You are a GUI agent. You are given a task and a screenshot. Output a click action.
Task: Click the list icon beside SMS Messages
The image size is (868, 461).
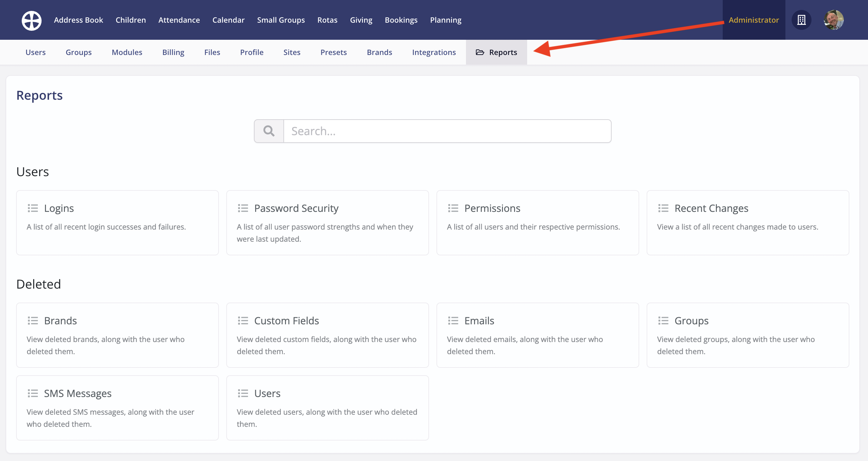point(33,393)
